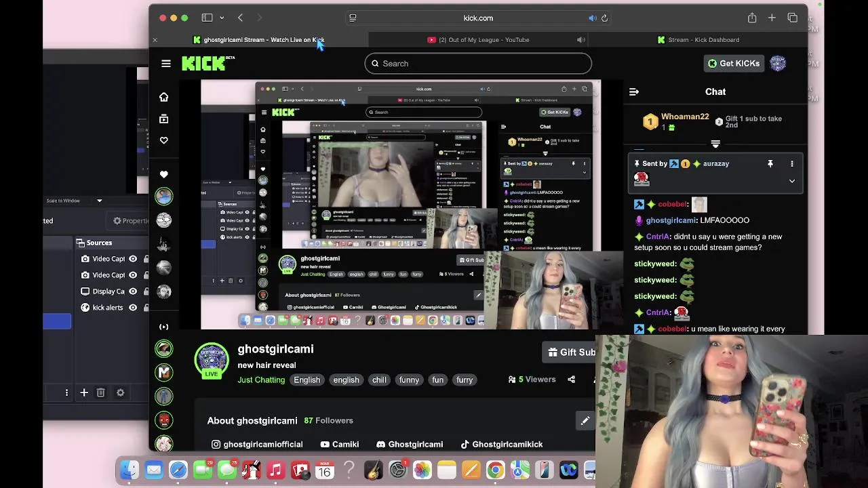
Task: Toggle Display Capture visibility in OBS
Action: click(133, 291)
